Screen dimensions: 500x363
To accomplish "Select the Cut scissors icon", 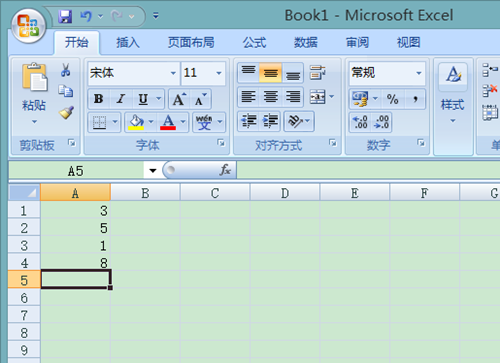I will point(66,70).
